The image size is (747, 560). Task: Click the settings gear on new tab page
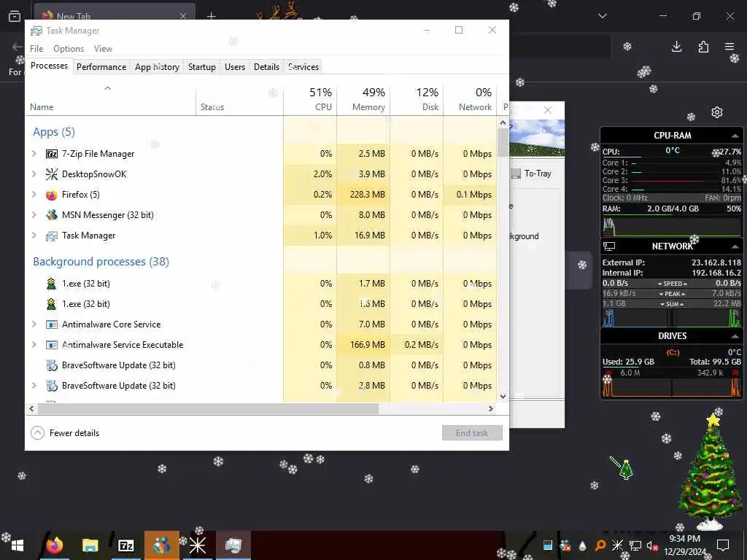[717, 112]
